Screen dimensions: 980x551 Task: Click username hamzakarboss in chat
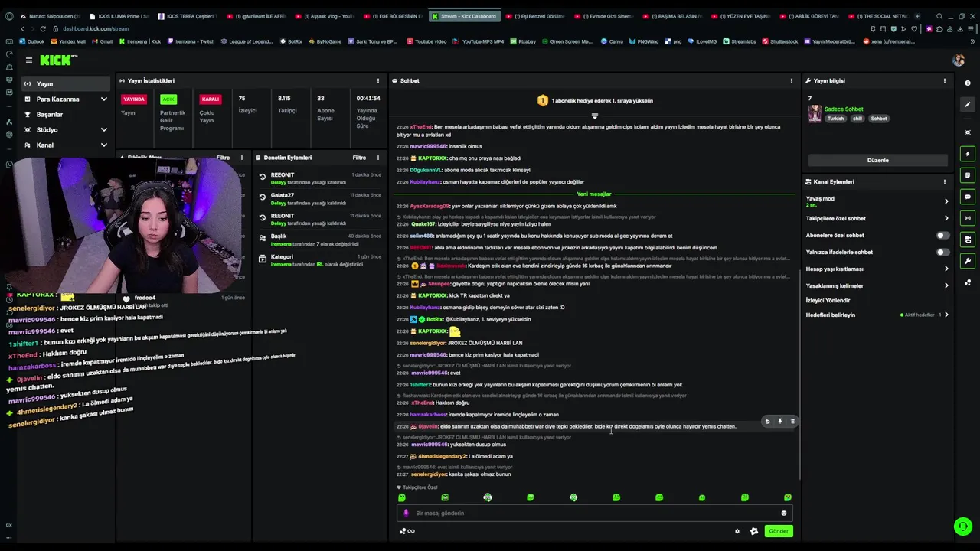tap(428, 415)
